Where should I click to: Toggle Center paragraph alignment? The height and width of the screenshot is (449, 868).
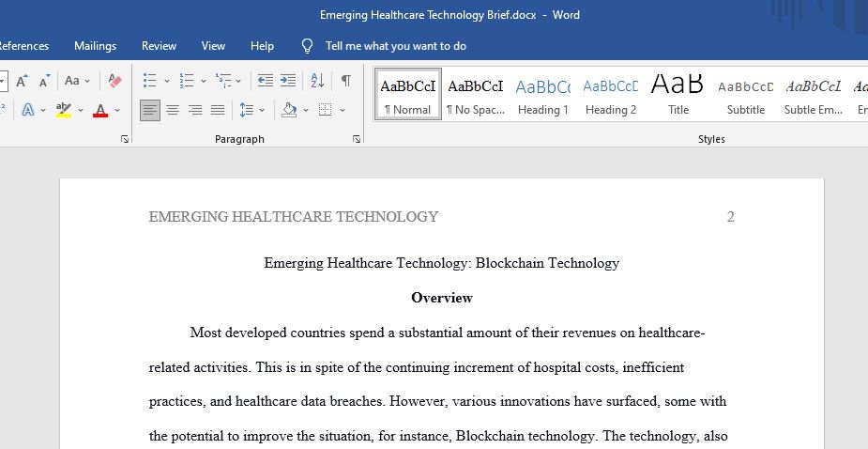[173, 110]
